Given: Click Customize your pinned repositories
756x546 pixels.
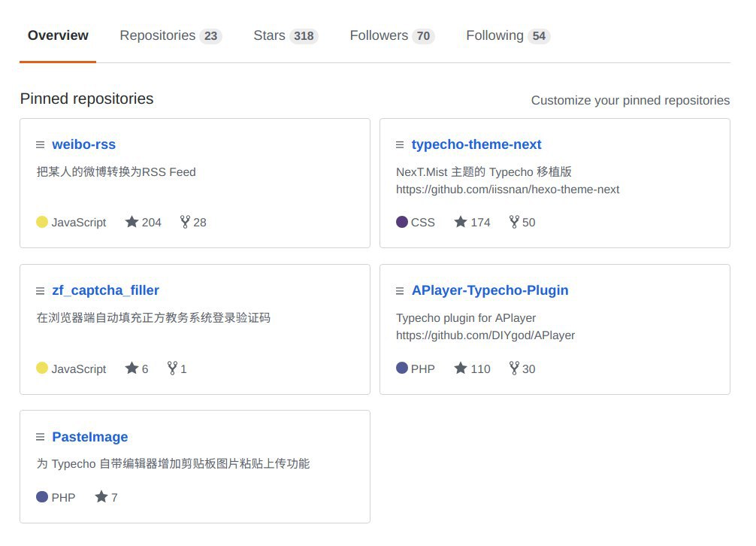Looking at the screenshot, I should click(x=630, y=100).
